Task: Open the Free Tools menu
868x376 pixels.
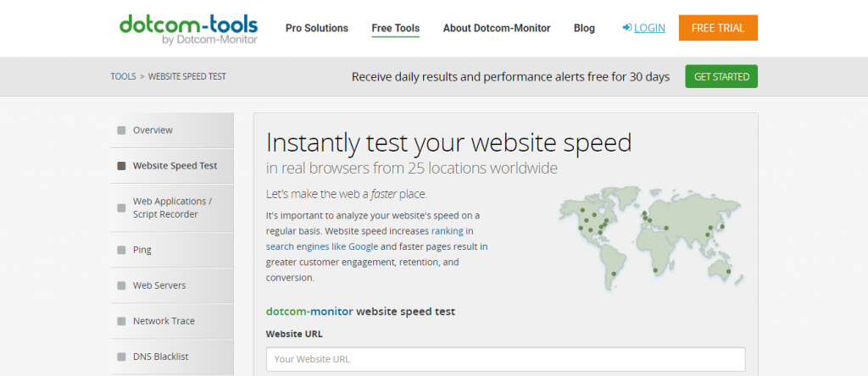Action: (x=395, y=28)
